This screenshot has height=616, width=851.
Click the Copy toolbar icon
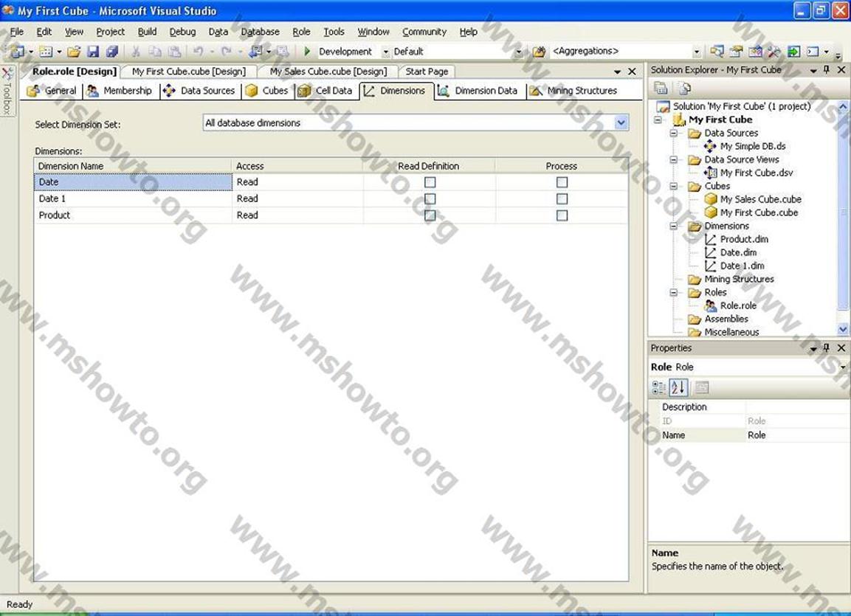click(155, 52)
